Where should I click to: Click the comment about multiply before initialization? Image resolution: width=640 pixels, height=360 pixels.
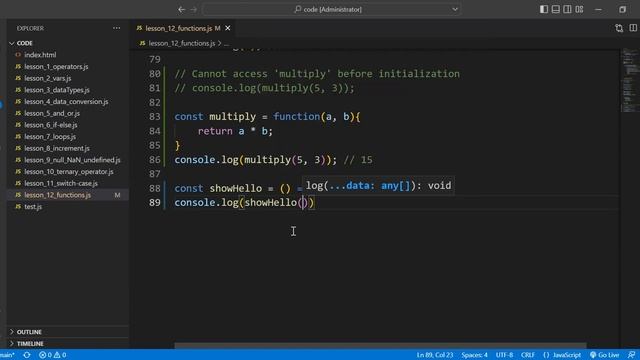(317, 74)
